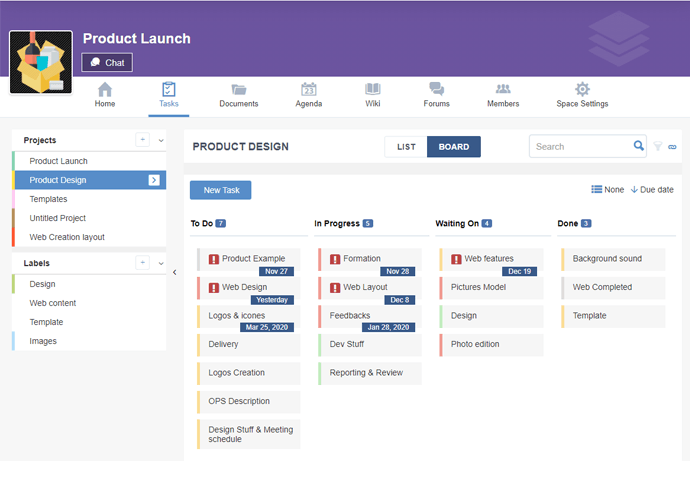Click the link icon right of filter

[x=673, y=147]
